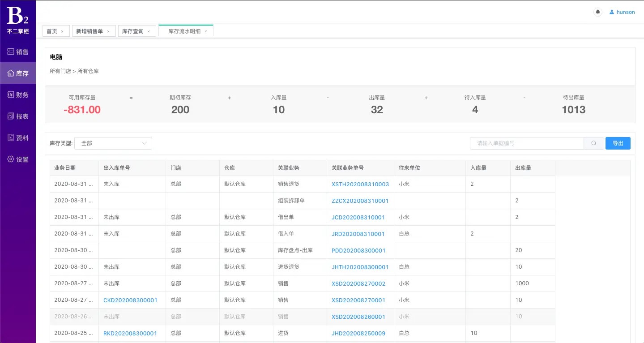This screenshot has height=343, width=644.
Task: Open linked order XSTH202008310003
Action: [x=360, y=184]
